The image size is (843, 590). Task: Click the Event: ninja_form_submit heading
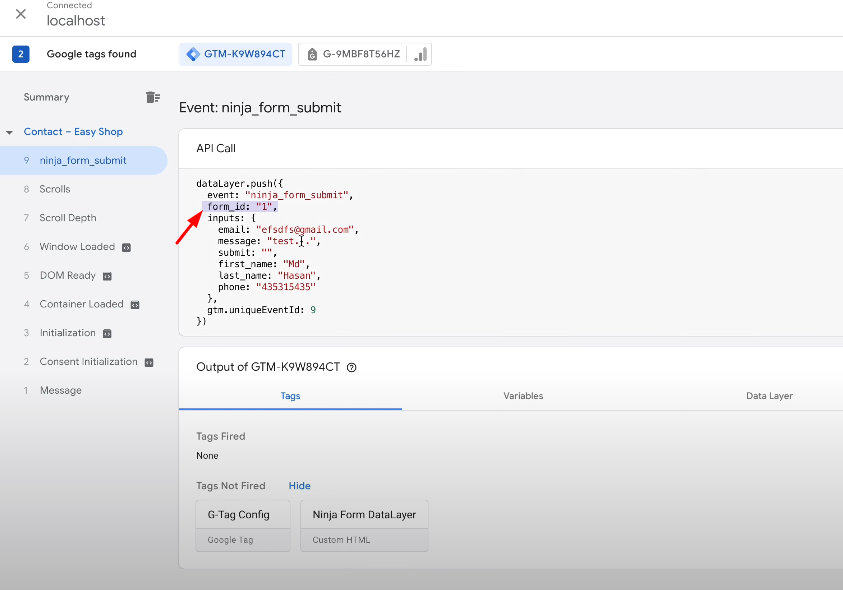click(x=260, y=108)
